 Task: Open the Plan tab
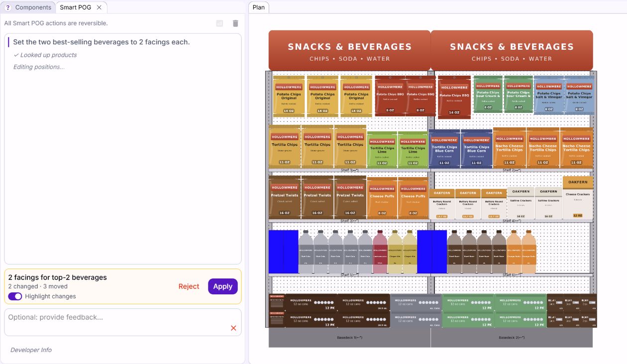(x=259, y=7)
